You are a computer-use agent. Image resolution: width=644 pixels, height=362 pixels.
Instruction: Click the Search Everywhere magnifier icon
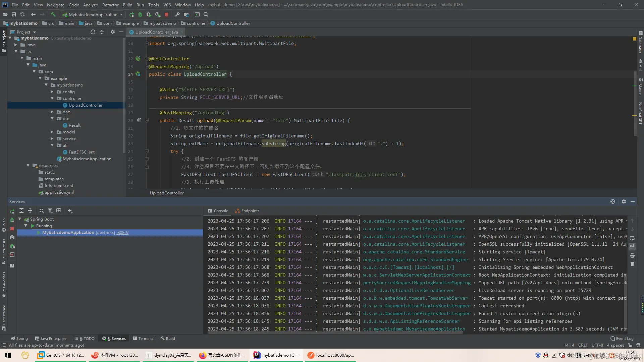pos(206,14)
